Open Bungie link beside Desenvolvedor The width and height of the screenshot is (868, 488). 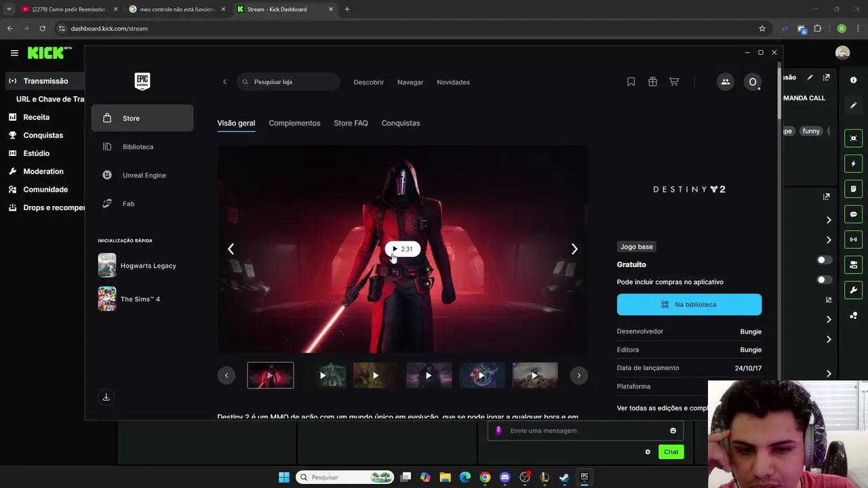751,331
